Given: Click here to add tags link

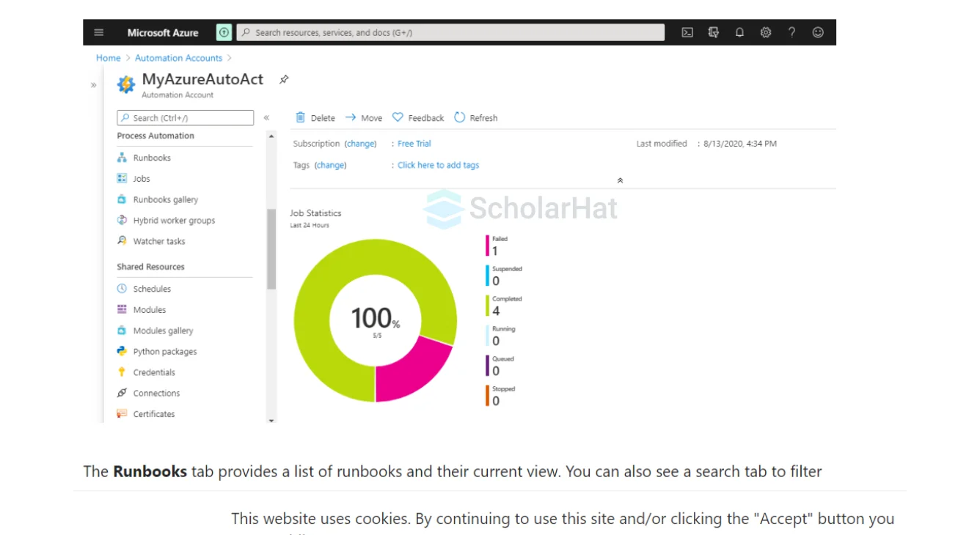Looking at the screenshot, I should point(438,165).
